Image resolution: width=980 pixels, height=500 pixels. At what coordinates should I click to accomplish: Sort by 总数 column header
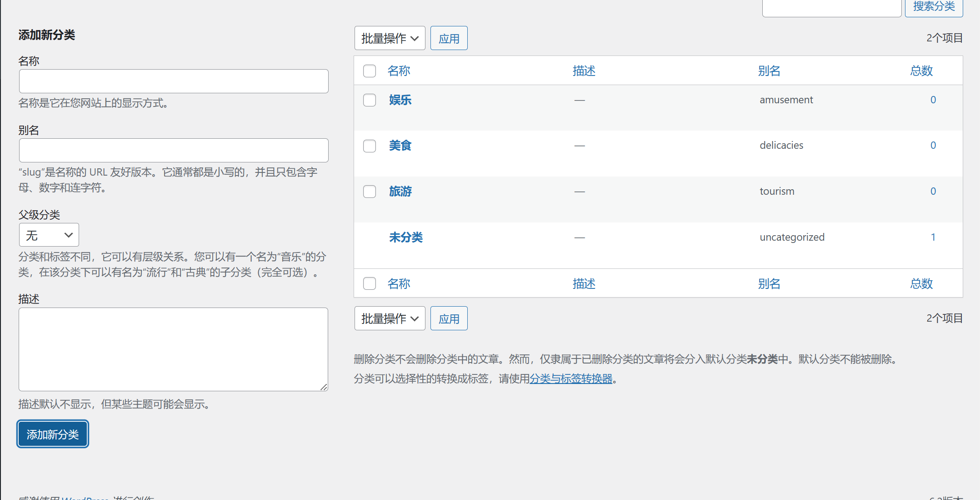[x=921, y=71]
